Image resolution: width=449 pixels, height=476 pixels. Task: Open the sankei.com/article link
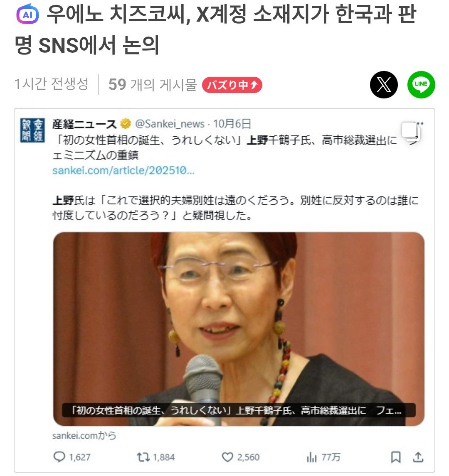(x=123, y=171)
